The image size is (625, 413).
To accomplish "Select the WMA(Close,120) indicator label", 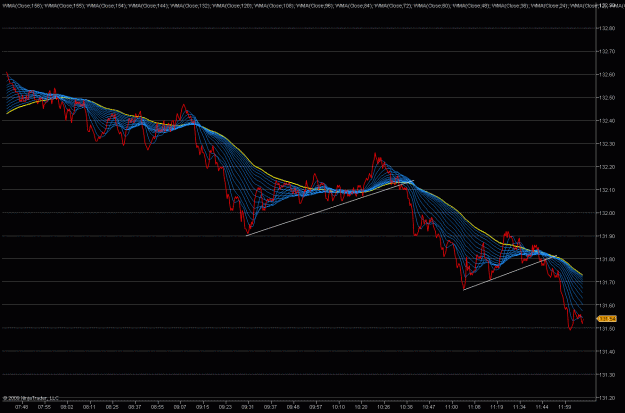I will click(232, 6).
